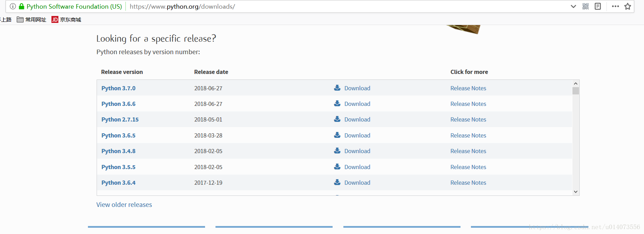Bookmark this page with the star icon
Viewport: 644px width, 234px height.
tap(628, 6)
